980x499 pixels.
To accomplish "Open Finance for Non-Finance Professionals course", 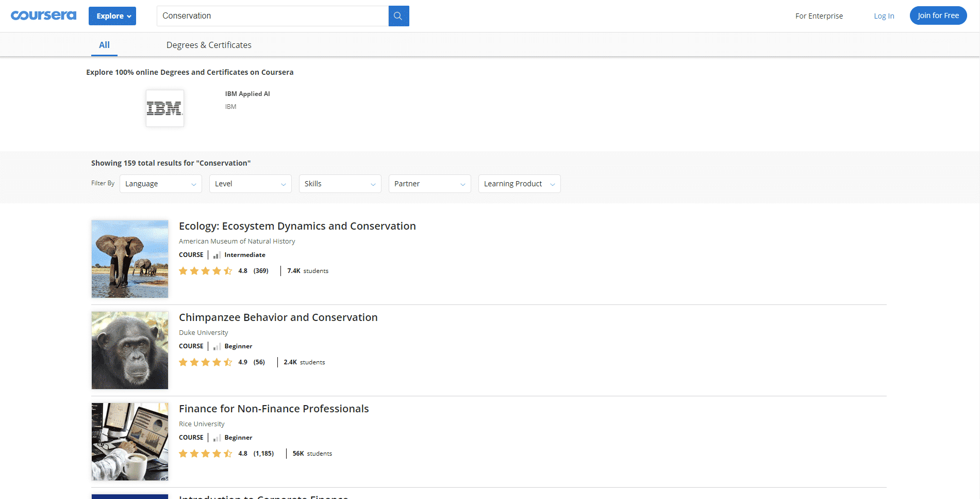I will [x=274, y=409].
